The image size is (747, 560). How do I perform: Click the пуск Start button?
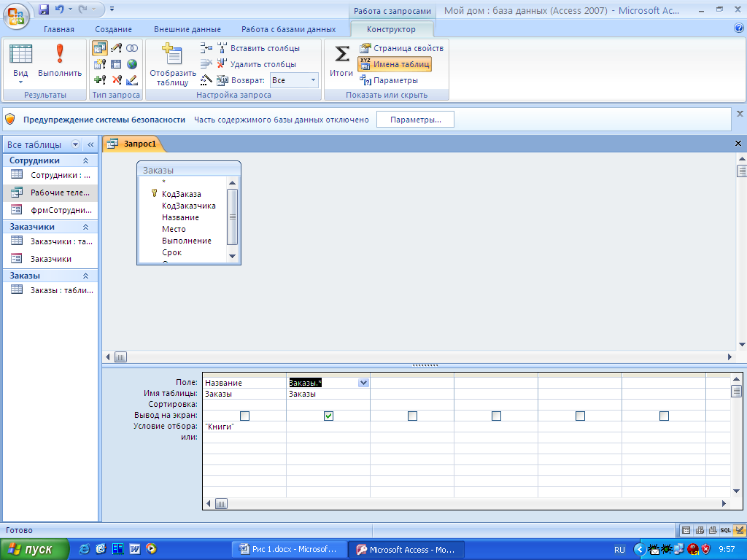pyautogui.click(x=34, y=549)
